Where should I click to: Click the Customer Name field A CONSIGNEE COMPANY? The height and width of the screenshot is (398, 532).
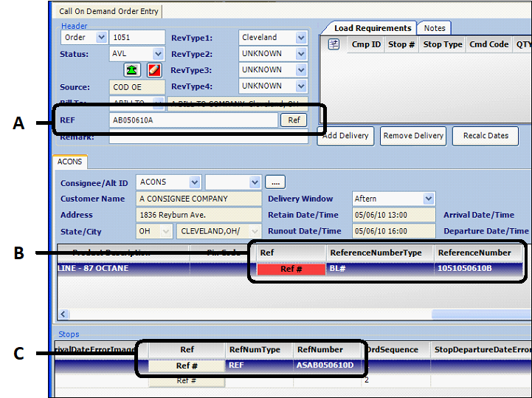198,199
